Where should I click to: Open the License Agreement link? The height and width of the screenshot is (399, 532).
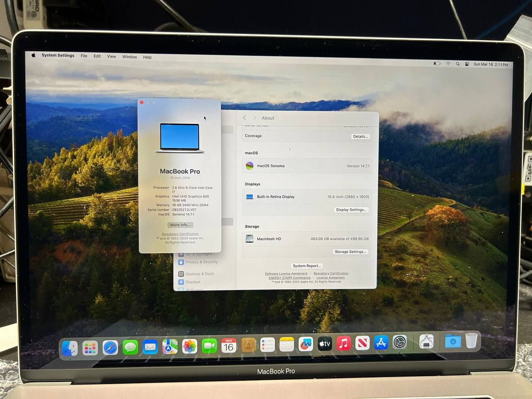330,278
